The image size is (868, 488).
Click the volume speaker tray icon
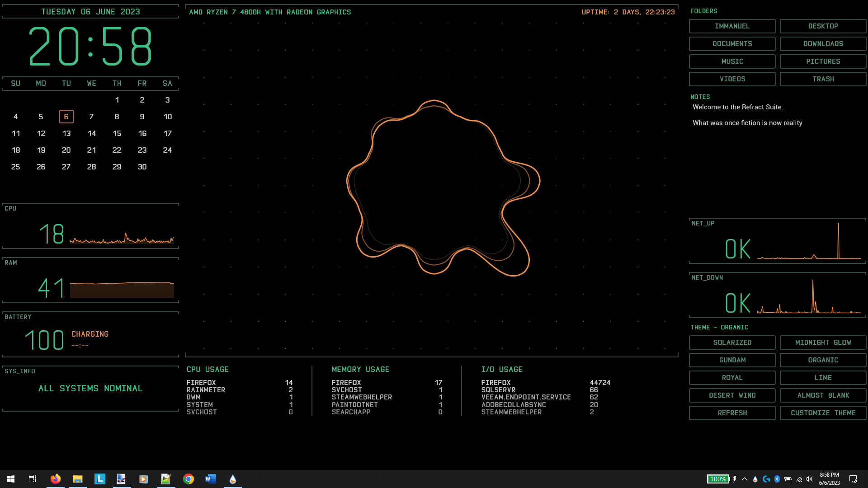point(809,479)
